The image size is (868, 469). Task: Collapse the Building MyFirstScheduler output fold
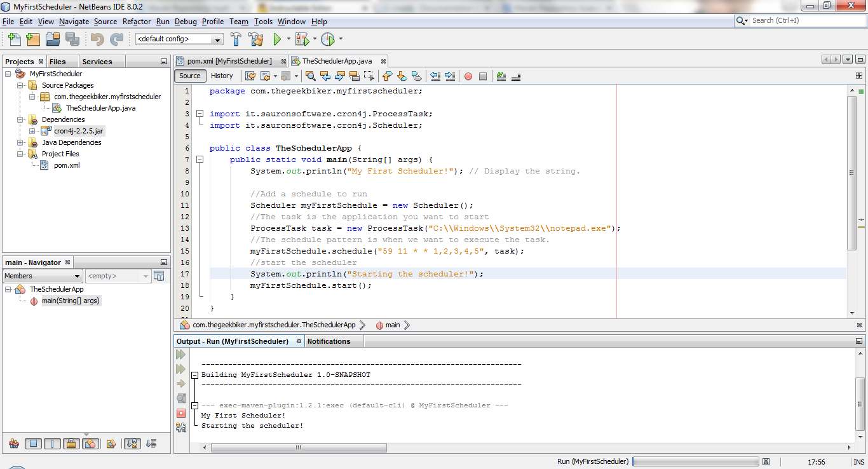[195, 375]
